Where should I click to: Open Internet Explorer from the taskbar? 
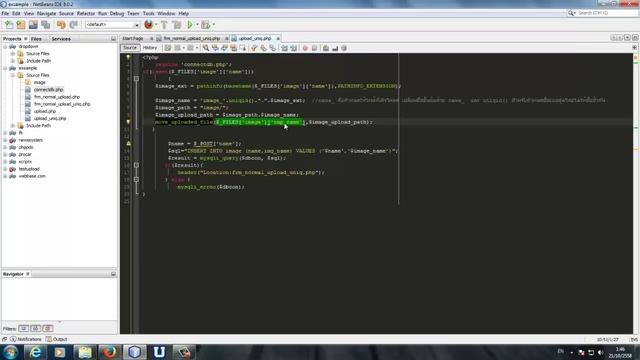click(35, 352)
